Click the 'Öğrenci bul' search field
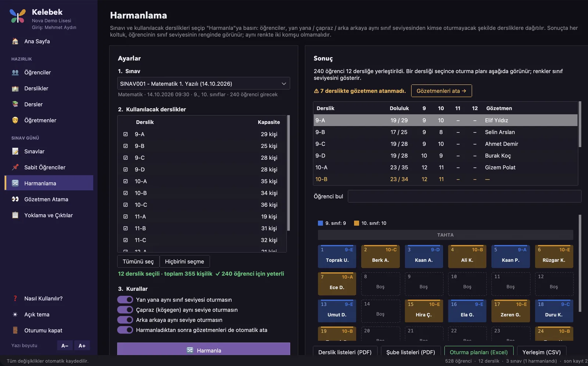The height and width of the screenshot is (366, 588). [x=465, y=196]
